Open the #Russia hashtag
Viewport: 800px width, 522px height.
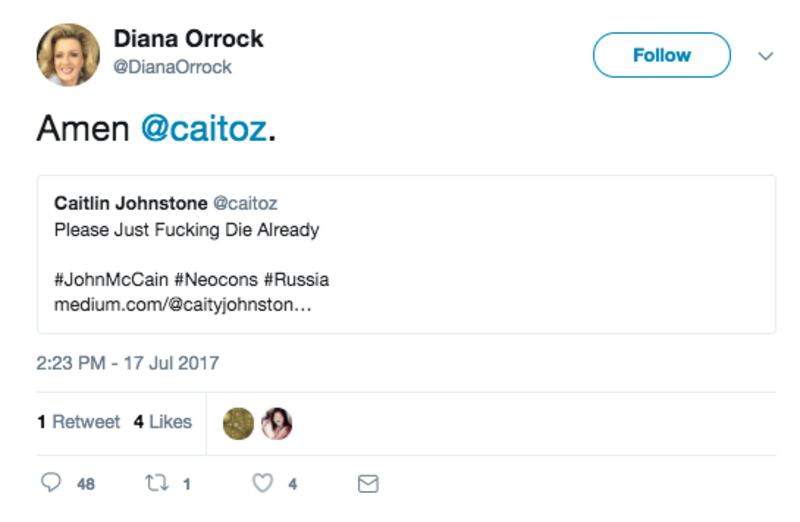[x=296, y=279]
